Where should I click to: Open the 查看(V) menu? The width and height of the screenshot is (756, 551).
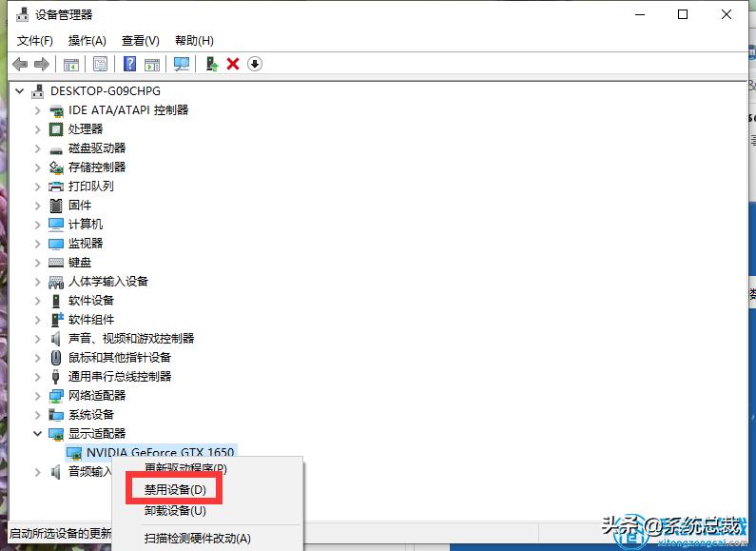tap(141, 41)
